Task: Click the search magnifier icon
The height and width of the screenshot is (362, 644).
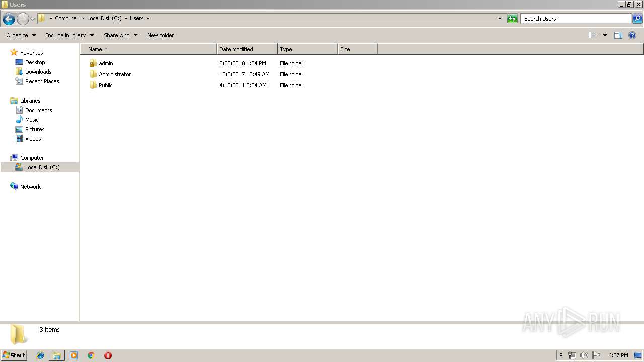Action: [637, 19]
